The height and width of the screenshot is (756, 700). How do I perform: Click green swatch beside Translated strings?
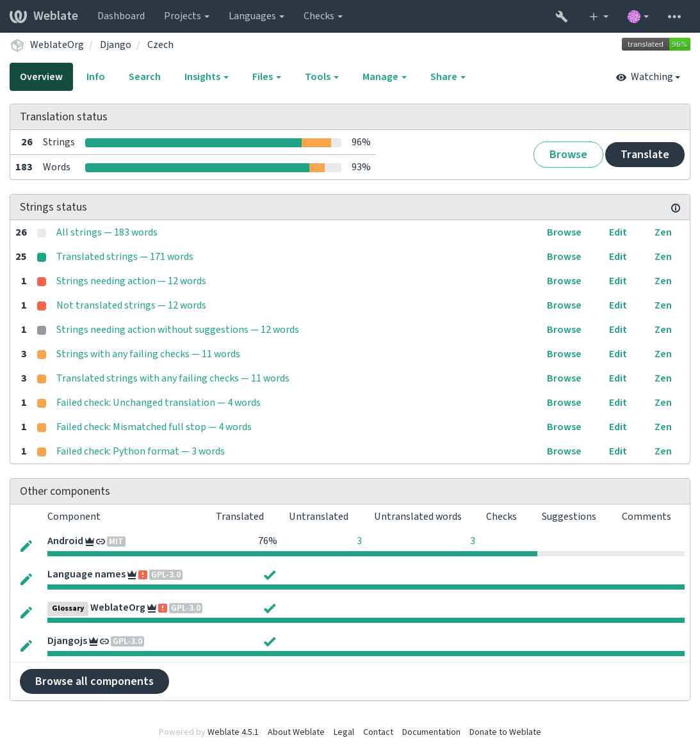pos(42,257)
